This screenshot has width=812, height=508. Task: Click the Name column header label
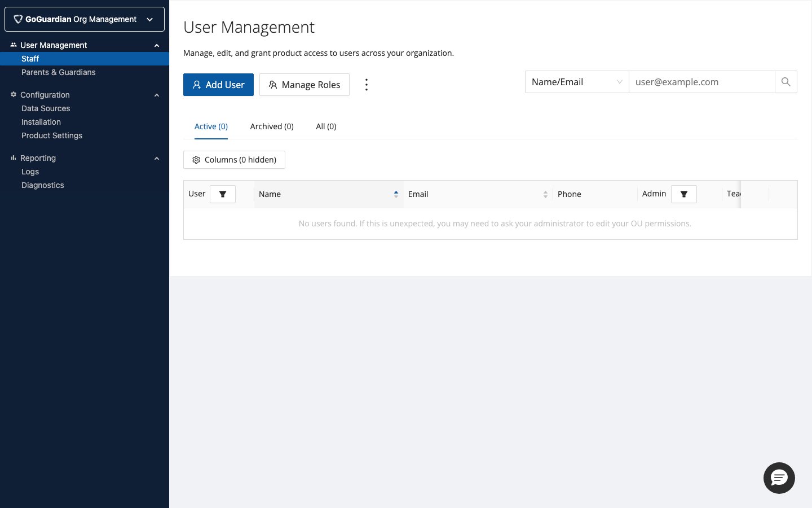(x=270, y=194)
